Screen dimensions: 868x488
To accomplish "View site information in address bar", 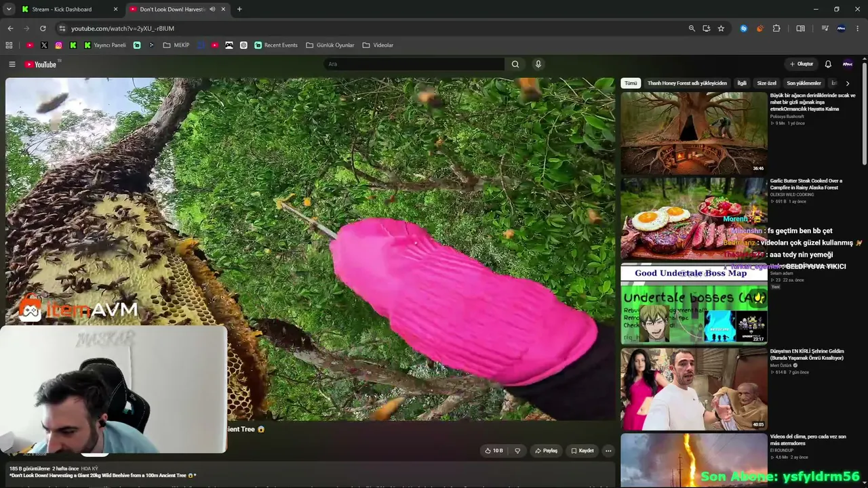I will click(x=62, y=28).
